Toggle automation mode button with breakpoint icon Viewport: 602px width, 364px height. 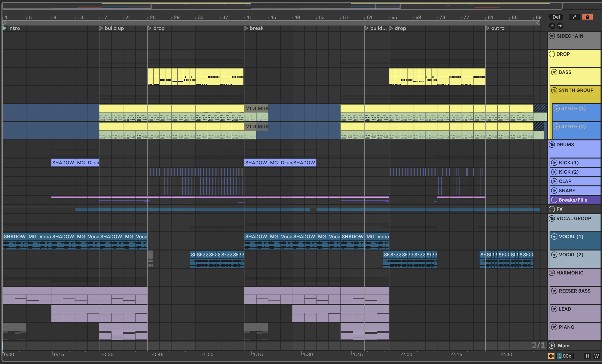coord(574,17)
